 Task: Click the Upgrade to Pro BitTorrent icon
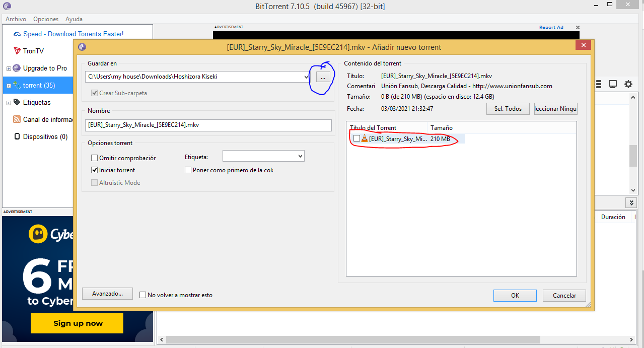(x=17, y=68)
